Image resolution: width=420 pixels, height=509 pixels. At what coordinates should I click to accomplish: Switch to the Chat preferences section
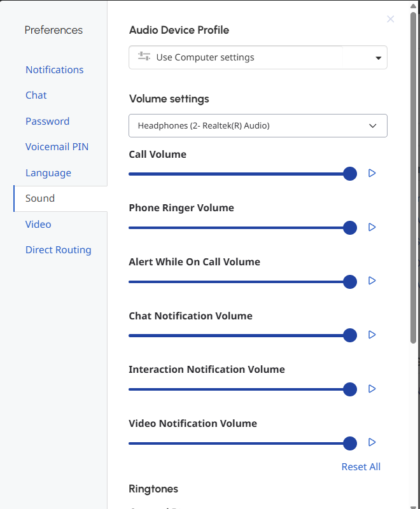coord(36,95)
